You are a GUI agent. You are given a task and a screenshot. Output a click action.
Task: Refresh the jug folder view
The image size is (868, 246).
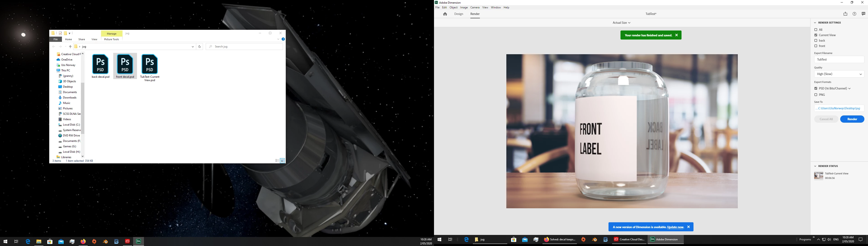pyautogui.click(x=199, y=47)
